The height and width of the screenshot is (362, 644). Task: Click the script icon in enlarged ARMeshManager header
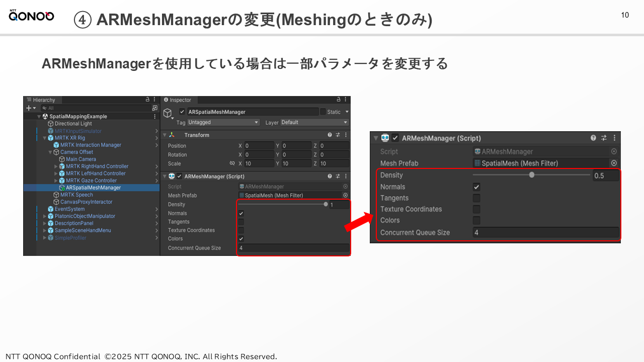(385, 138)
